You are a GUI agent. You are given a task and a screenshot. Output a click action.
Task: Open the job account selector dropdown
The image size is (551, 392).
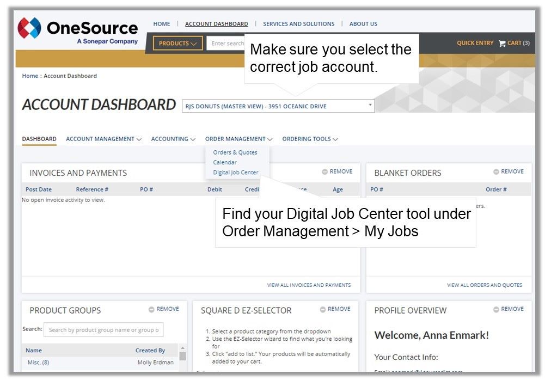point(278,106)
